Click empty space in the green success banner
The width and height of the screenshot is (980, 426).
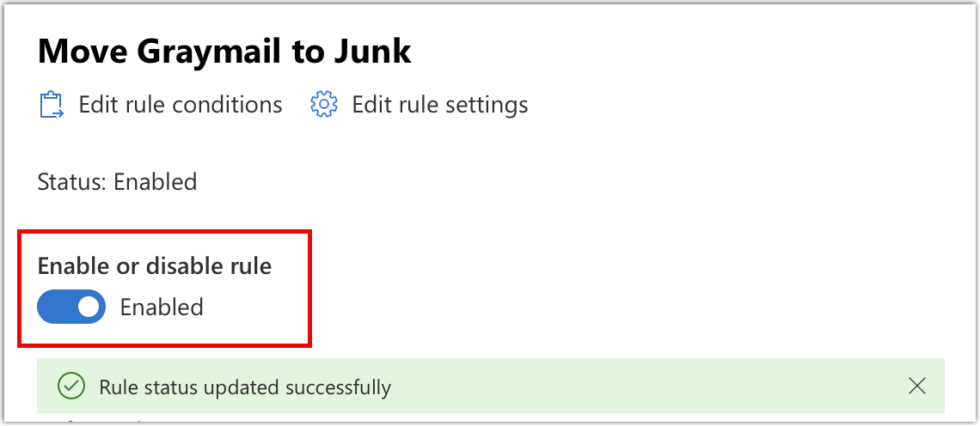click(x=645, y=386)
